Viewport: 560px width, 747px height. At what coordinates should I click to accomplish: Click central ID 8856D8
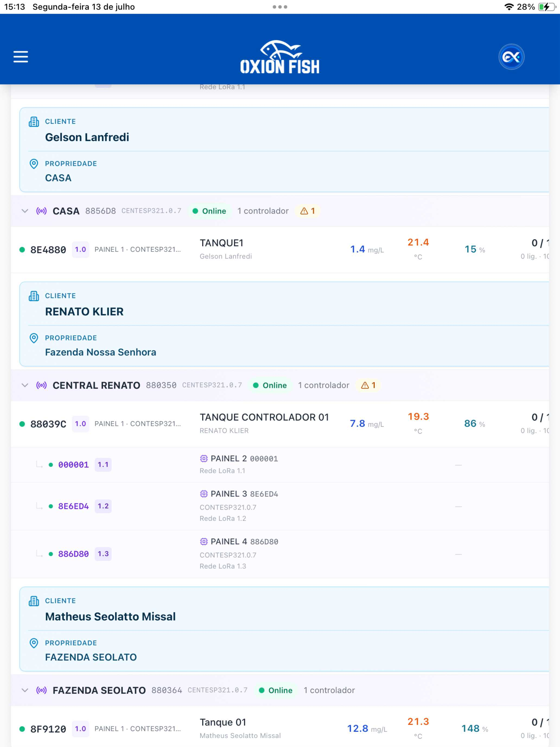click(x=101, y=211)
